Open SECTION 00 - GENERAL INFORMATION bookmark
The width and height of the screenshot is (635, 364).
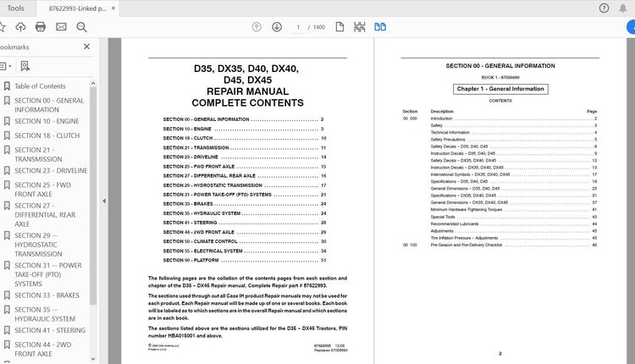click(x=49, y=105)
